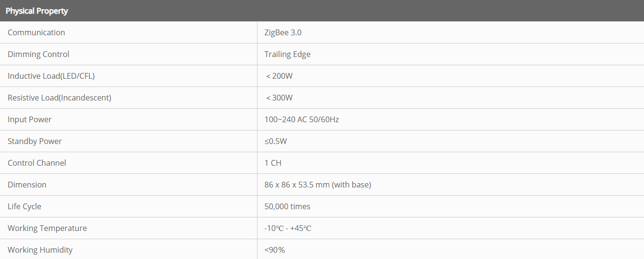Select the 100~240 AC 50/60Hz value
Screen dimensions: 644x259
pos(301,119)
